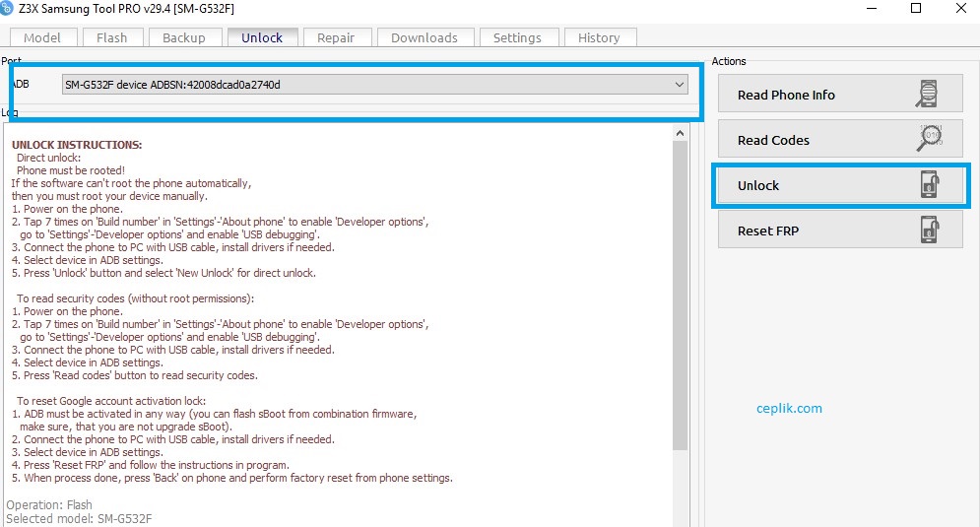Click the phone lock icon on Reset FRP

(930, 230)
